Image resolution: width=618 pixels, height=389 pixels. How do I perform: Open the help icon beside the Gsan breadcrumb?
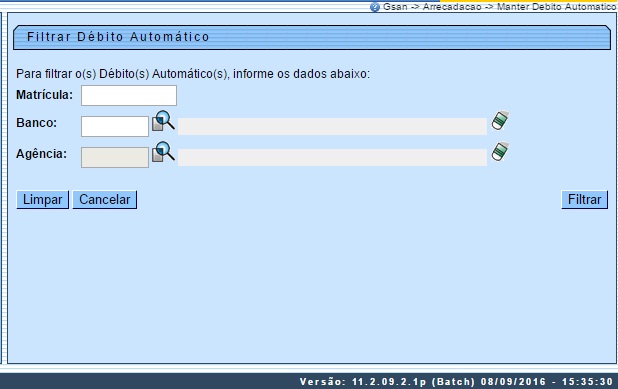coord(375,7)
